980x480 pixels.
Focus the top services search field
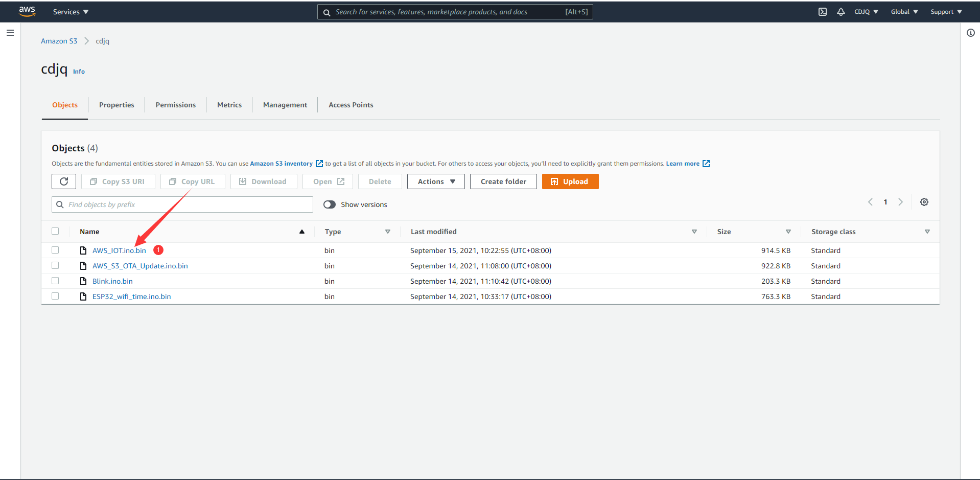pos(455,12)
